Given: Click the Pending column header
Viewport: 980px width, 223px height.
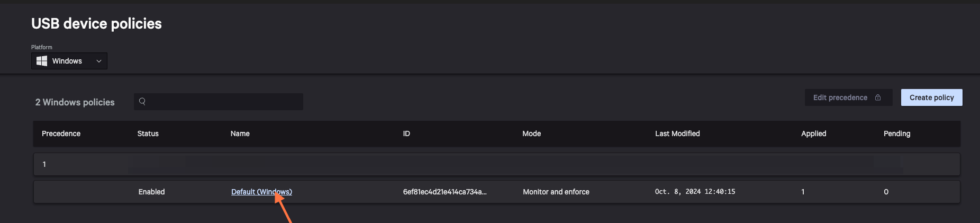Looking at the screenshot, I should pos(897,133).
